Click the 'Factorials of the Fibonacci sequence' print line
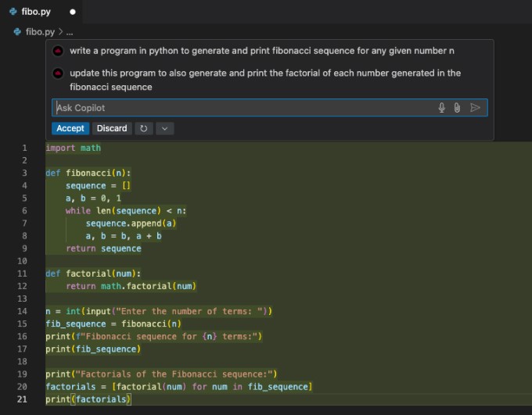 point(161,374)
